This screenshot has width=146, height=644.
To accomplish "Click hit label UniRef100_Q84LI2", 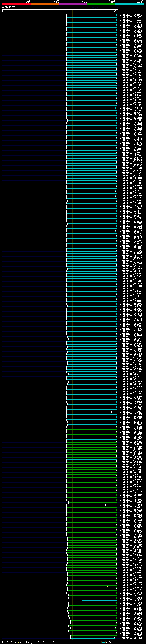I will (131, 334).
